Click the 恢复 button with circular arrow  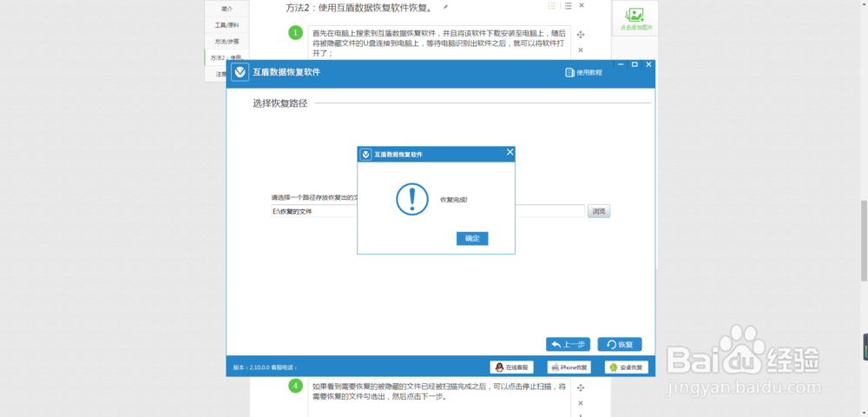coord(620,344)
